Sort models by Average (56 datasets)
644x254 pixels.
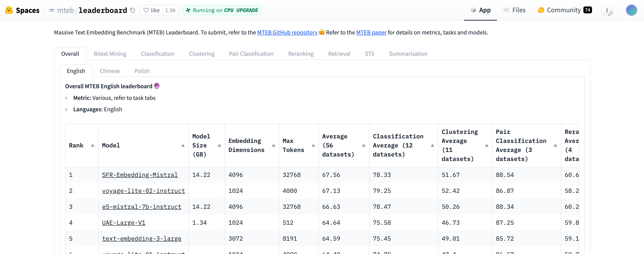[363, 145]
